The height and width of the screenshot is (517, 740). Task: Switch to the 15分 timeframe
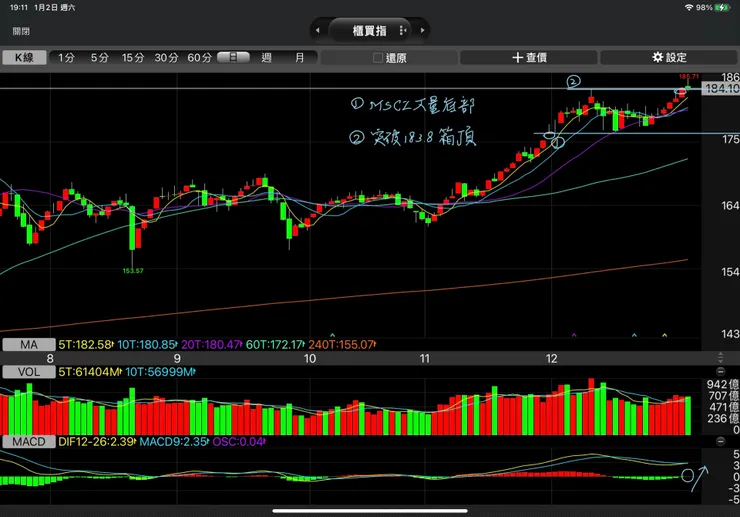(x=133, y=58)
